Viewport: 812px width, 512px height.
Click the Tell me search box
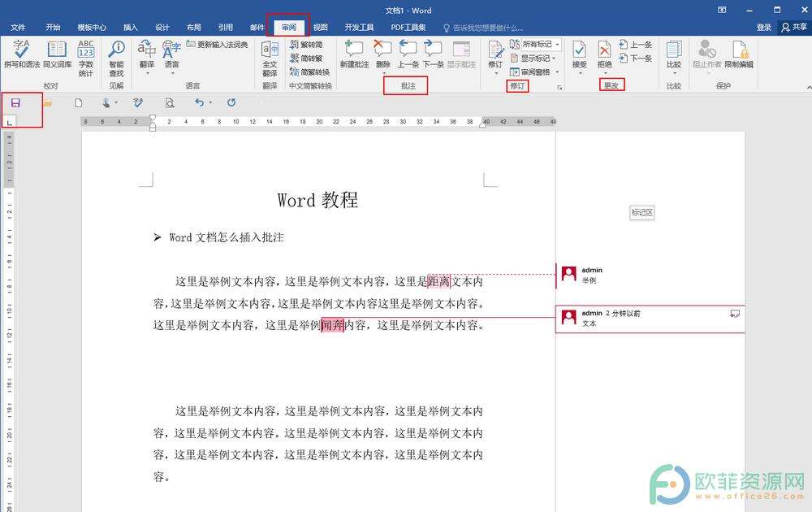(482, 28)
